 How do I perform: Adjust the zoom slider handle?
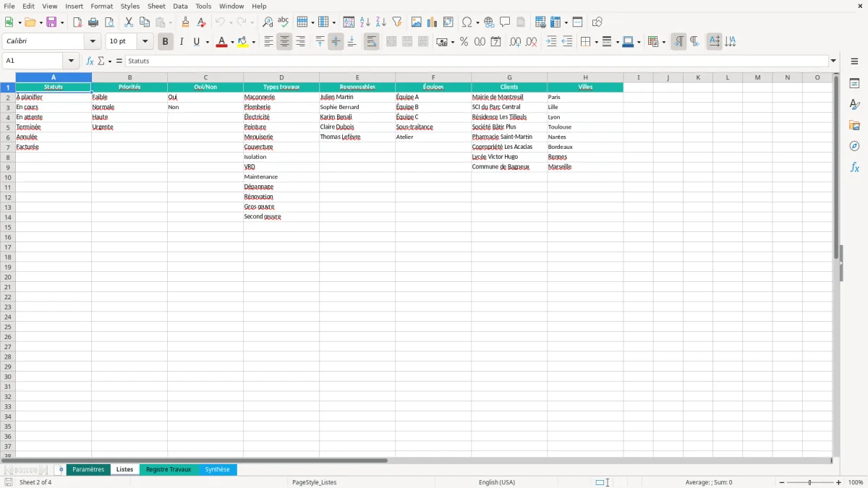[810, 482]
